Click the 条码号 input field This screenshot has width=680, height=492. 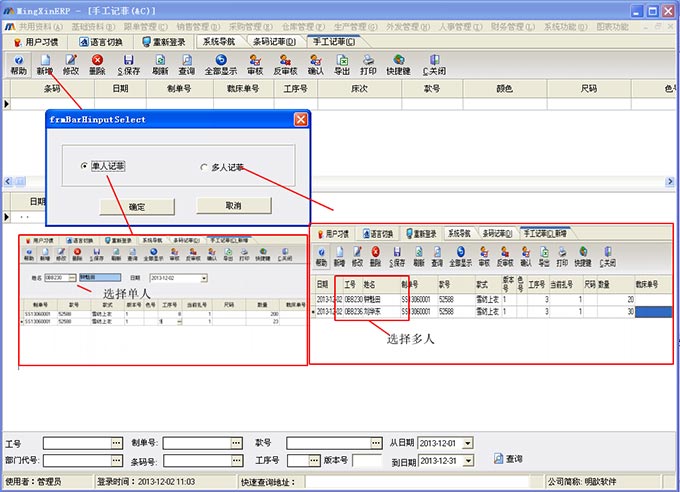point(198,461)
